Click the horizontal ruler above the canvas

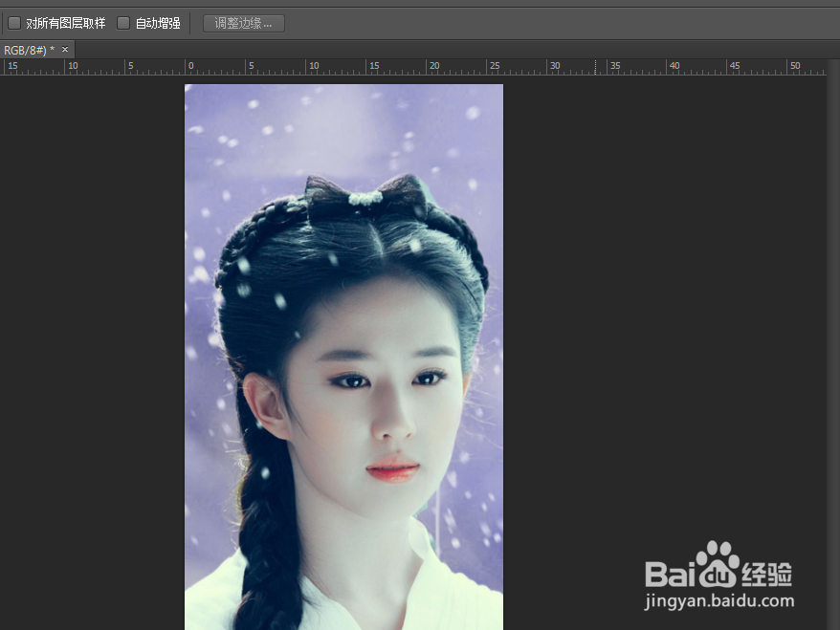click(413, 67)
